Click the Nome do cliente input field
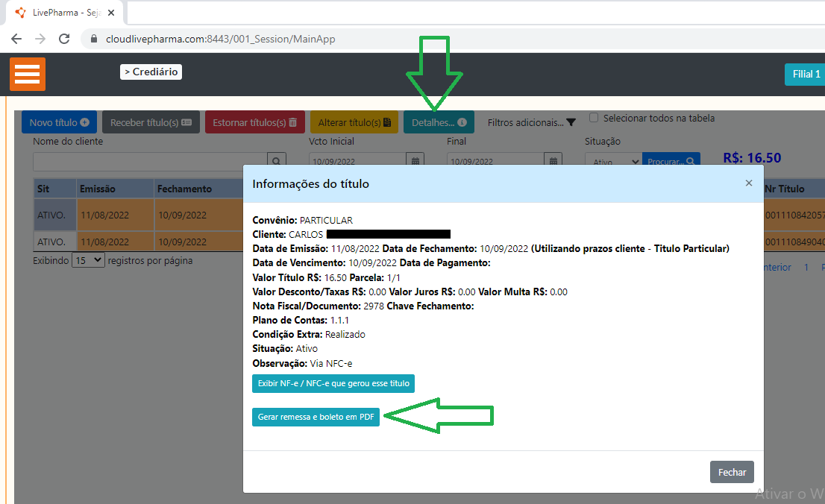Image resolution: width=825 pixels, height=504 pixels. tap(149, 161)
